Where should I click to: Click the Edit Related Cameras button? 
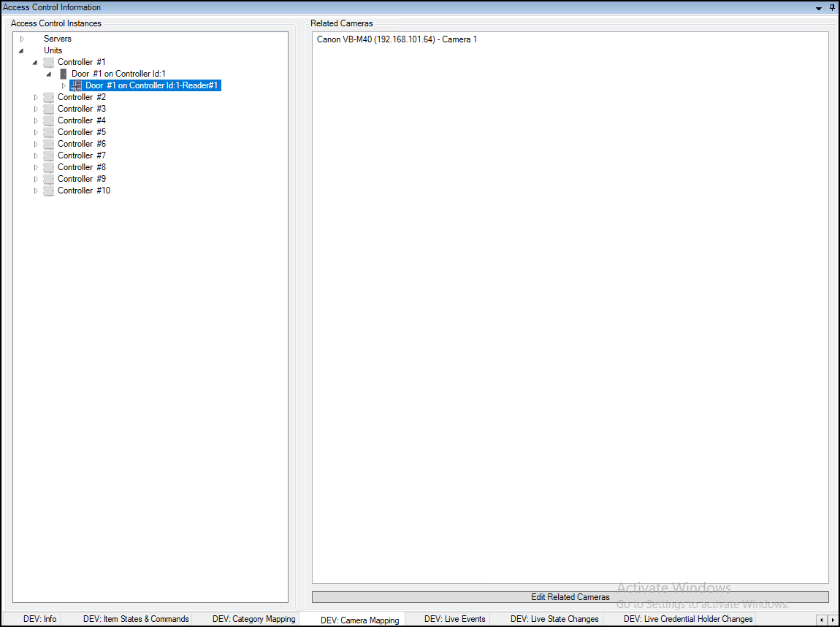[570, 596]
